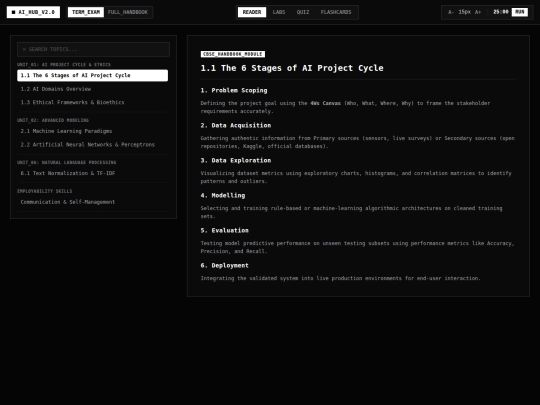Open 6.1 Text Normalization & TF-IDF topic

pos(93,173)
